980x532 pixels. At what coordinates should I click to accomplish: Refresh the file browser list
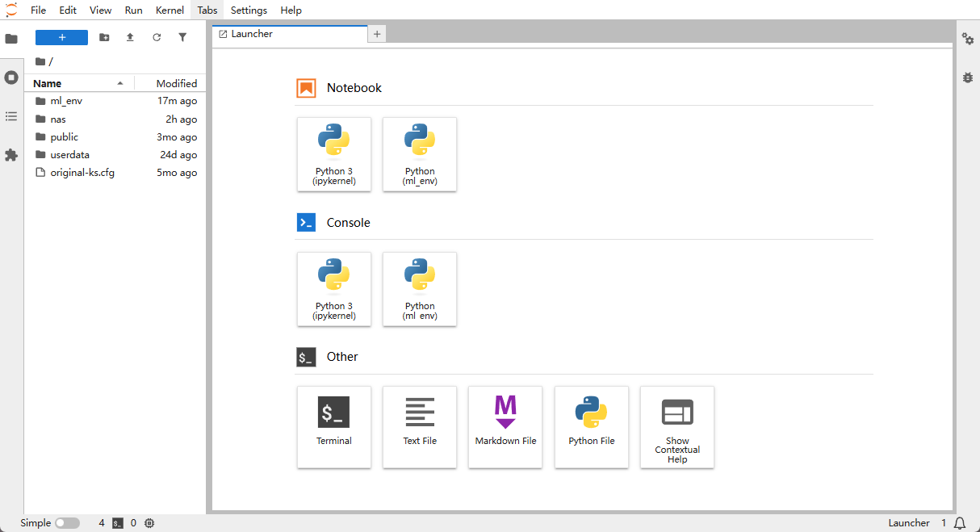(x=157, y=37)
